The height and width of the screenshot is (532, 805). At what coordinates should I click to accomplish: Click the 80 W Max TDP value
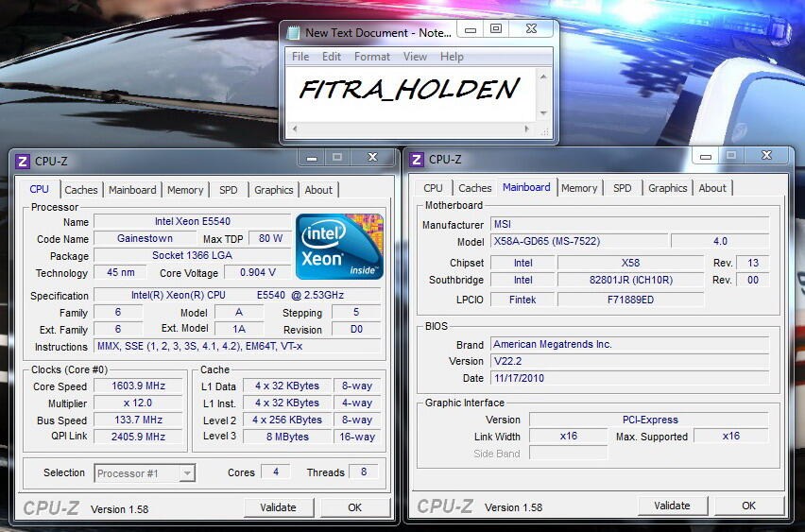(270, 238)
